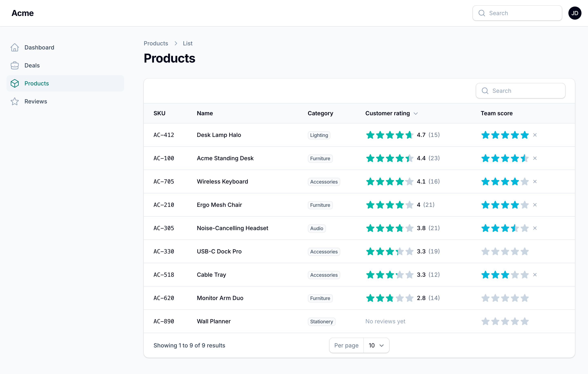The height and width of the screenshot is (374, 588).
Task: Clear team score for Ergo Mesh Chair
Action: pos(535,205)
